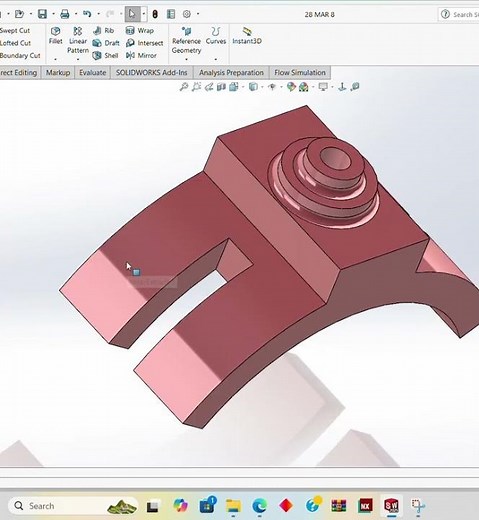Expand the Options gear dropdown arrow
Image resolution: width=479 pixels, height=520 pixels.
click(x=198, y=14)
